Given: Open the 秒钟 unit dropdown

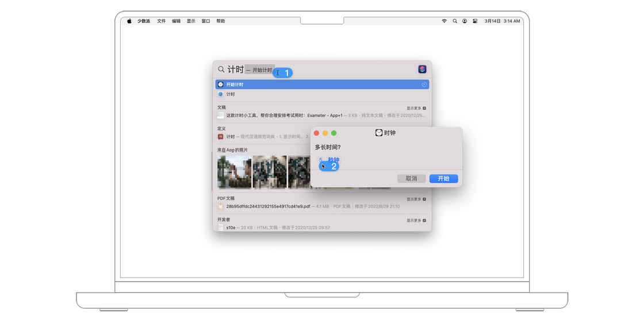Looking at the screenshot, I should (x=334, y=160).
